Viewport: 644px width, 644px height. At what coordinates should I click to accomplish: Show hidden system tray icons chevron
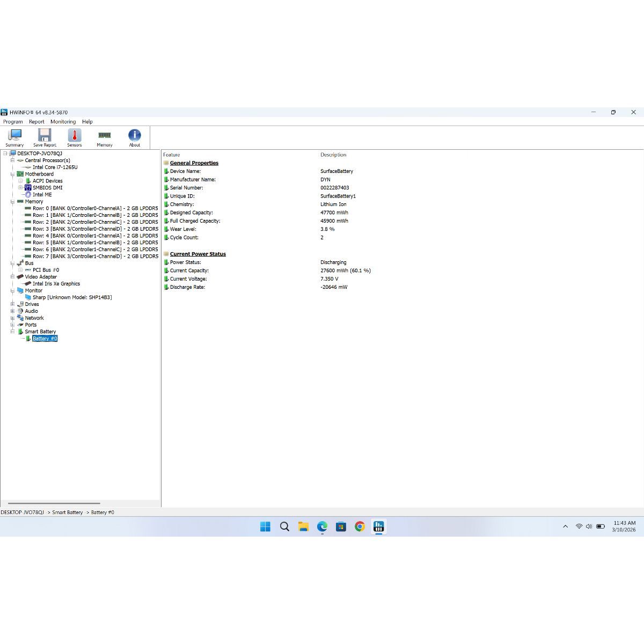coord(565,526)
